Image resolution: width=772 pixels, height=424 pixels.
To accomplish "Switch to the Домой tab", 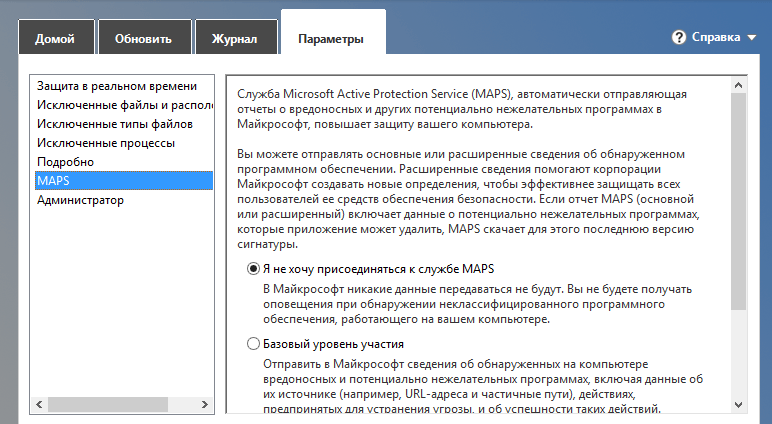I will click(55, 39).
